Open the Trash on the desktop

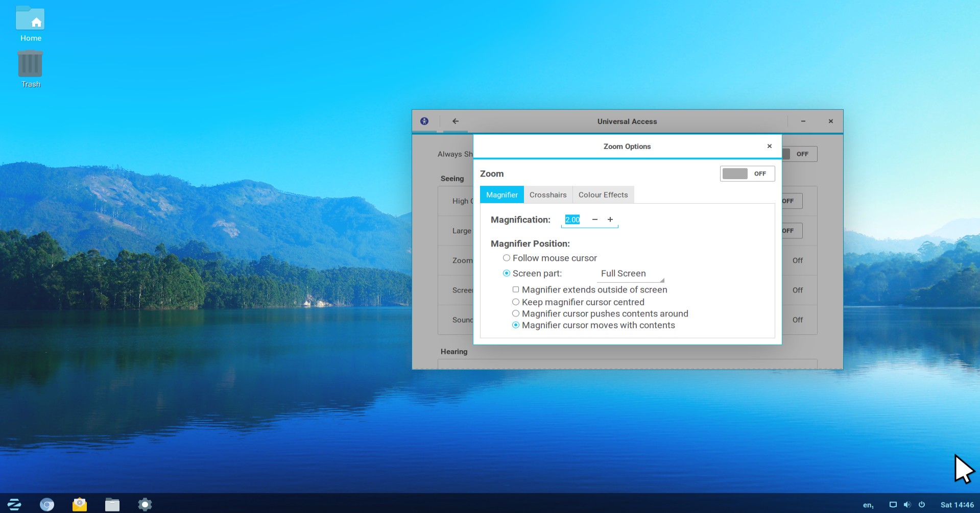click(x=31, y=69)
